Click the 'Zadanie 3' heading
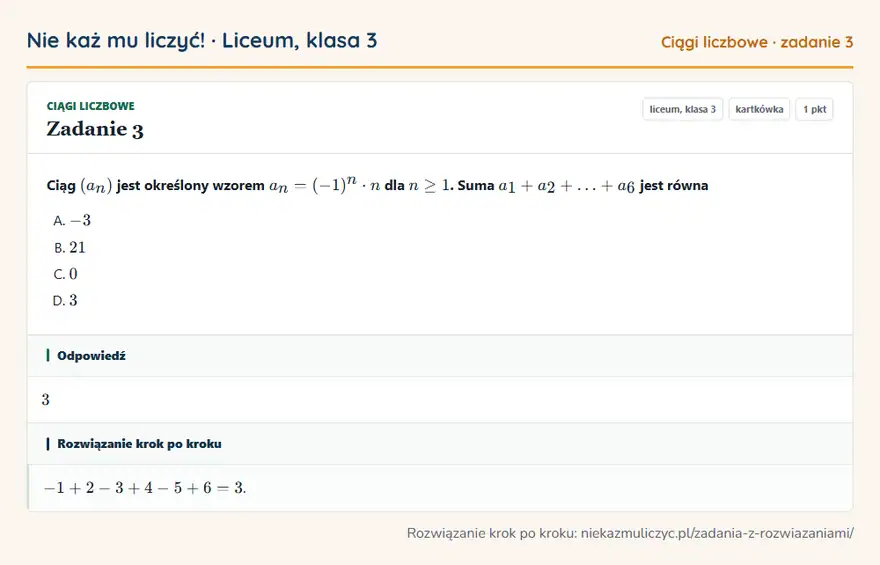Viewport: 880px width, 565px height. (95, 129)
